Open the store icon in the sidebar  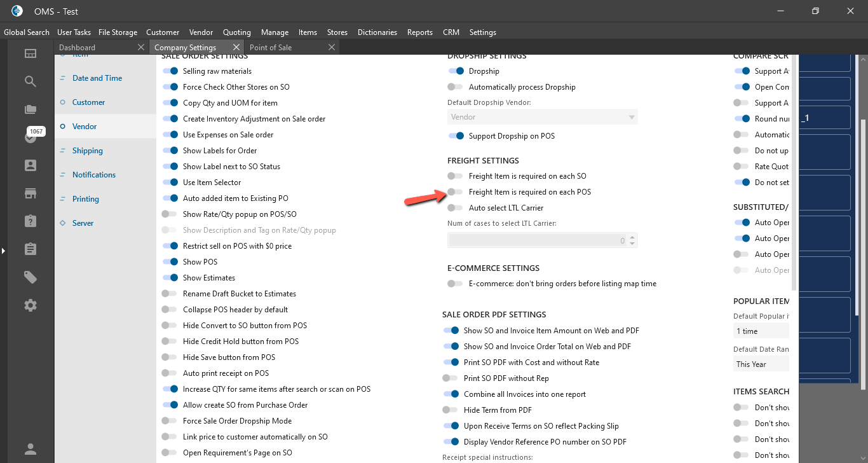click(x=31, y=193)
